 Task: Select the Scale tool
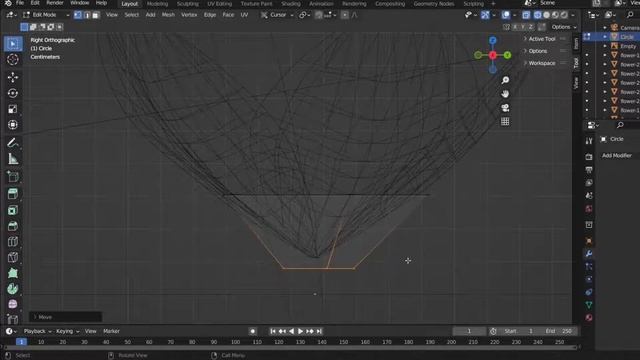click(13, 109)
